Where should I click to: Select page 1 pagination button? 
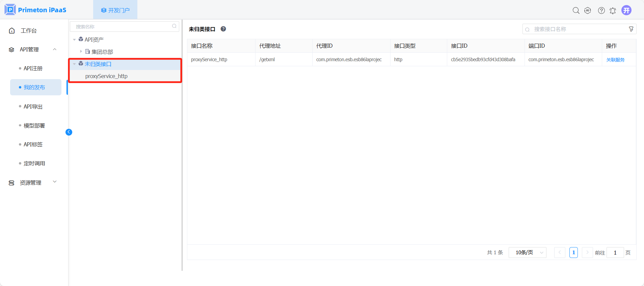[x=573, y=253]
